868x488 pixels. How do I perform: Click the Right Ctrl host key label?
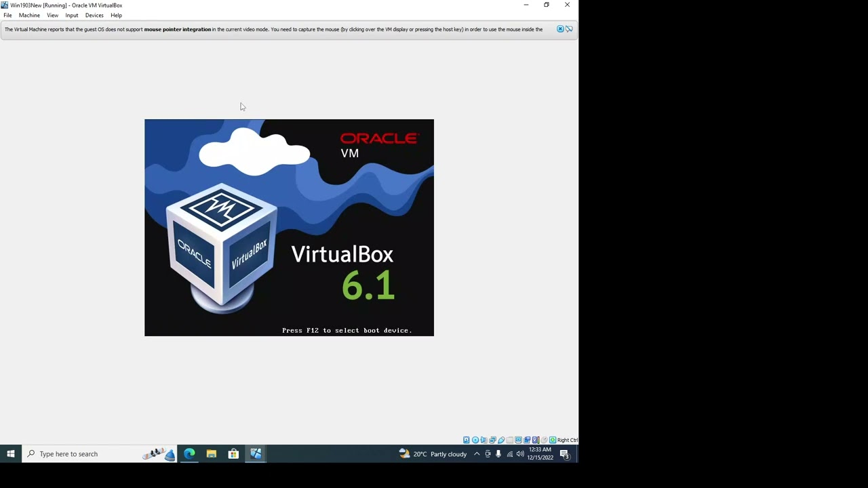[568, 441]
